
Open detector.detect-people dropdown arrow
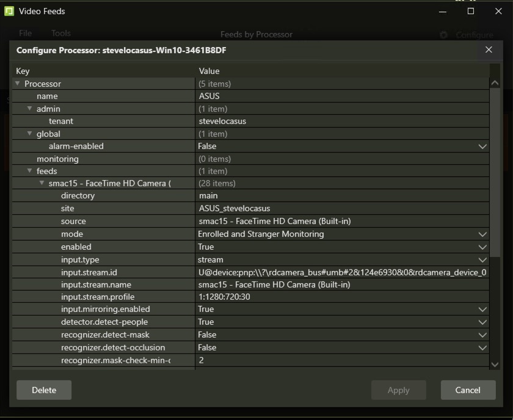[x=482, y=322]
